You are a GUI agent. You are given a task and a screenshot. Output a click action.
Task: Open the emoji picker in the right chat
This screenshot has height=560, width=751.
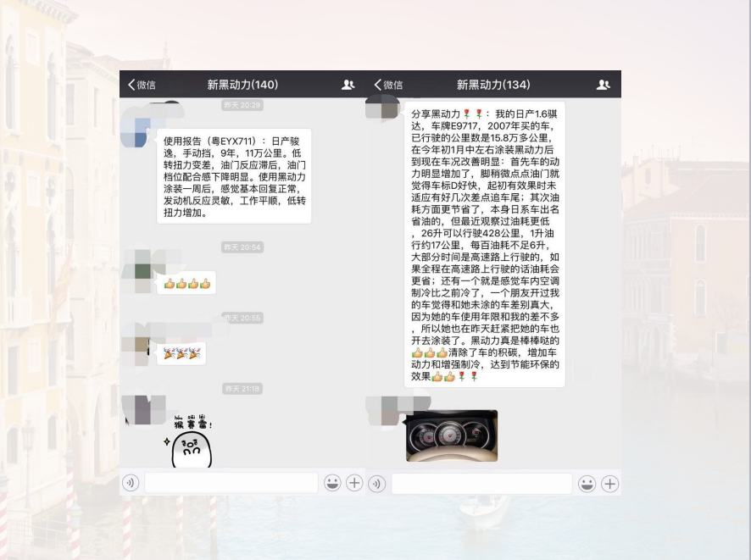587,484
